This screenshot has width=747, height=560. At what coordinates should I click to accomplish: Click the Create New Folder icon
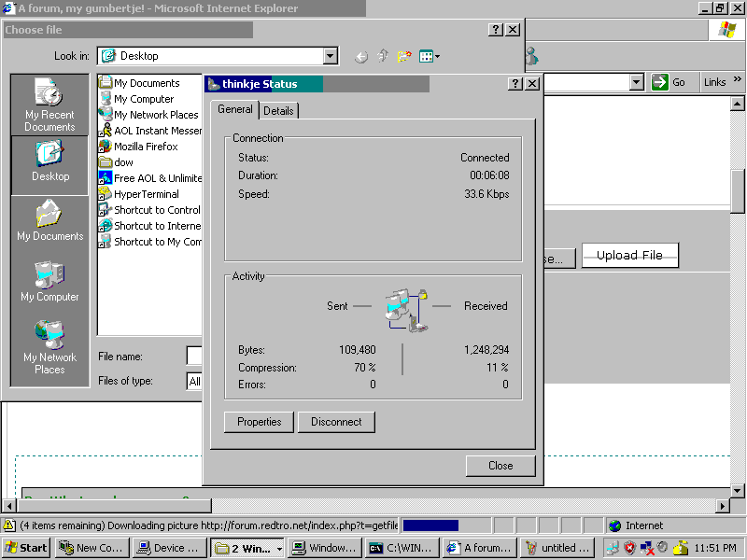tap(404, 57)
